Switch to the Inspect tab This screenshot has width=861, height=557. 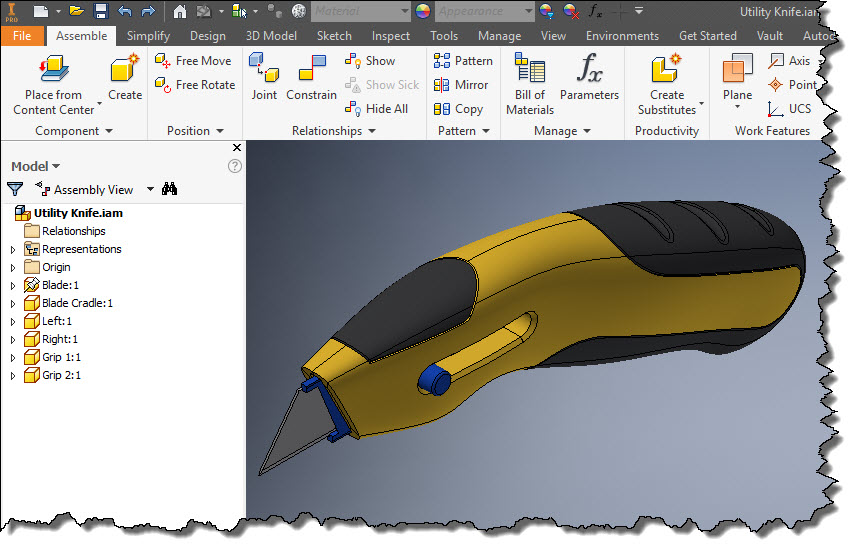tap(390, 36)
